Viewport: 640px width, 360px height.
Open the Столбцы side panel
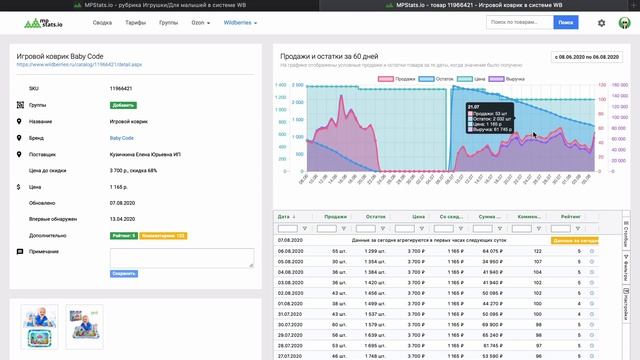[626, 234]
